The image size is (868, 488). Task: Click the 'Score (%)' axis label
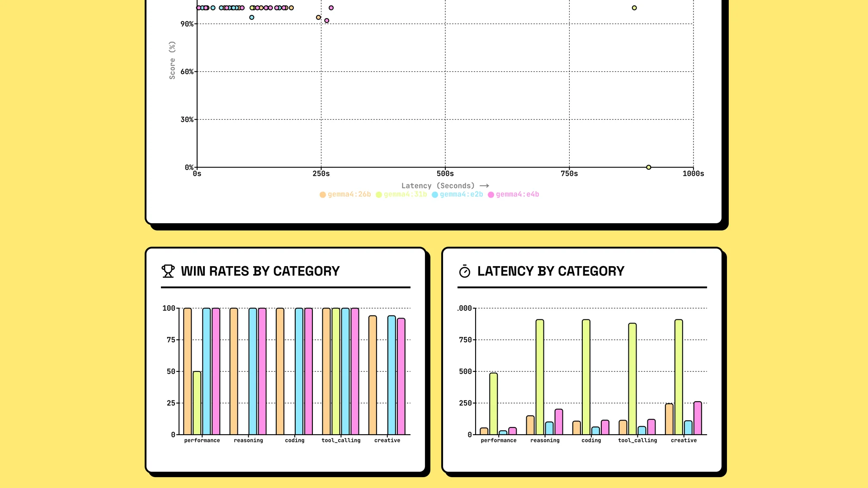(x=172, y=60)
